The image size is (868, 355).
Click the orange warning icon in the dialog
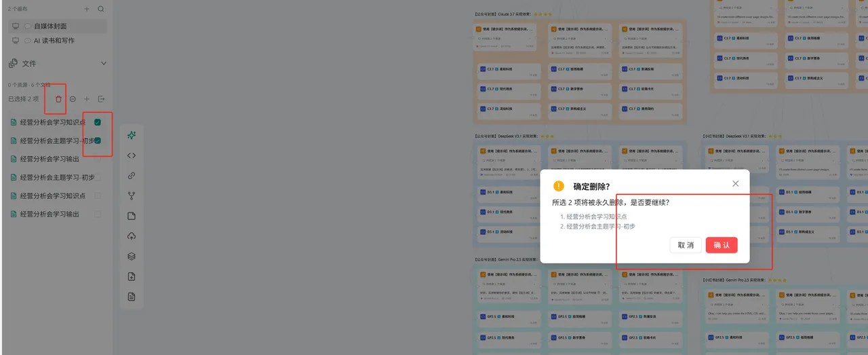coord(559,186)
